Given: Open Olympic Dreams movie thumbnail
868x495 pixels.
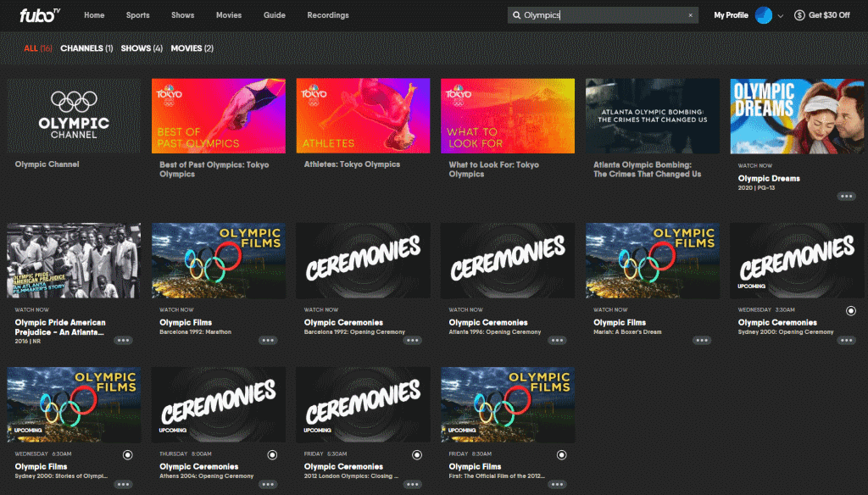Looking at the screenshot, I should point(797,116).
